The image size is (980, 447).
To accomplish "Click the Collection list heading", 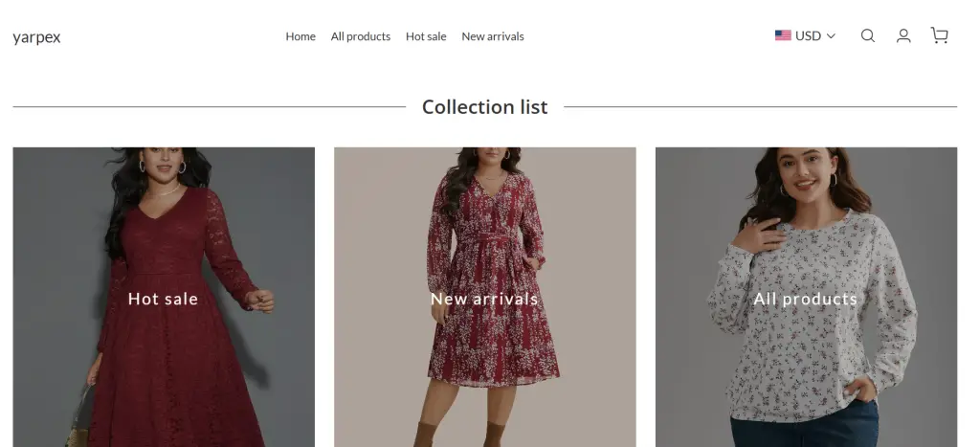I will (x=484, y=107).
